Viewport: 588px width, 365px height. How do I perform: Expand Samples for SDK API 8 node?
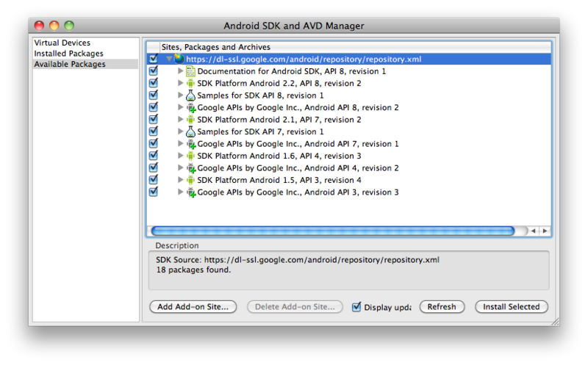pos(180,95)
